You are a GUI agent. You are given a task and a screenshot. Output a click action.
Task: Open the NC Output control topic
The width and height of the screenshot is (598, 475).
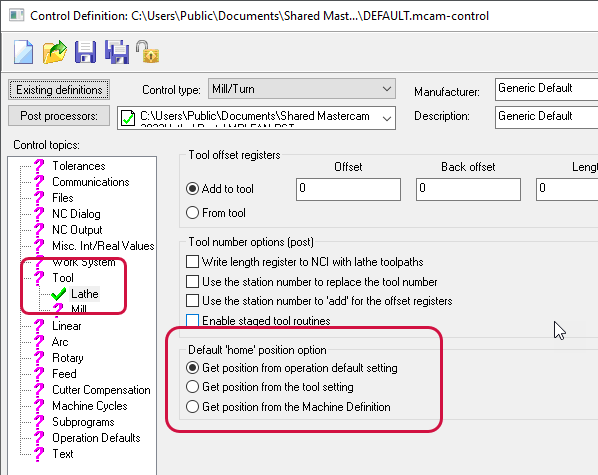(77, 230)
